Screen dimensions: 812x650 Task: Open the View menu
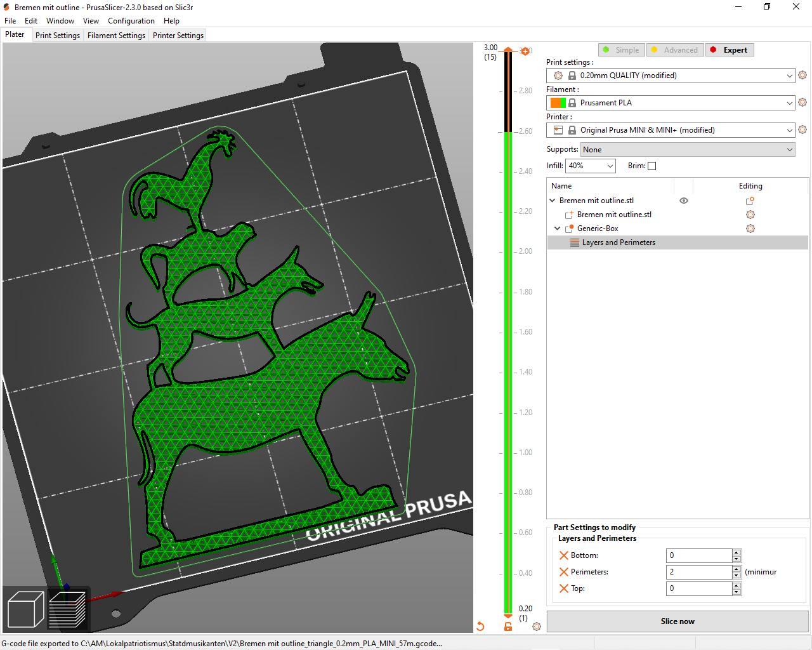(x=91, y=21)
